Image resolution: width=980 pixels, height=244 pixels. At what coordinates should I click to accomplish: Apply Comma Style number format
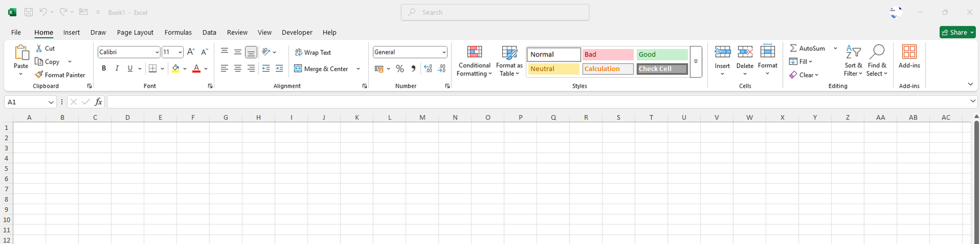click(413, 69)
